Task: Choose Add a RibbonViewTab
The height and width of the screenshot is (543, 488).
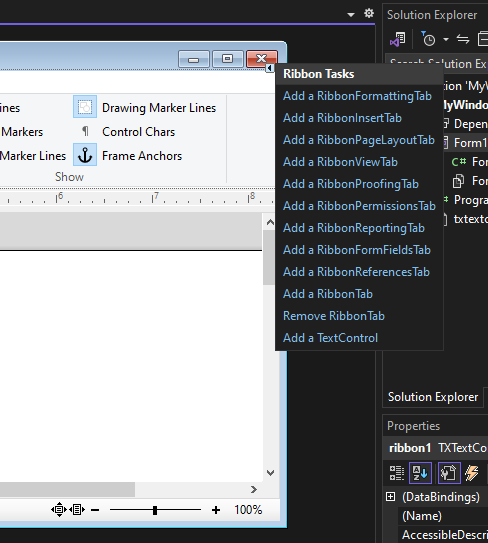Action: click(340, 162)
